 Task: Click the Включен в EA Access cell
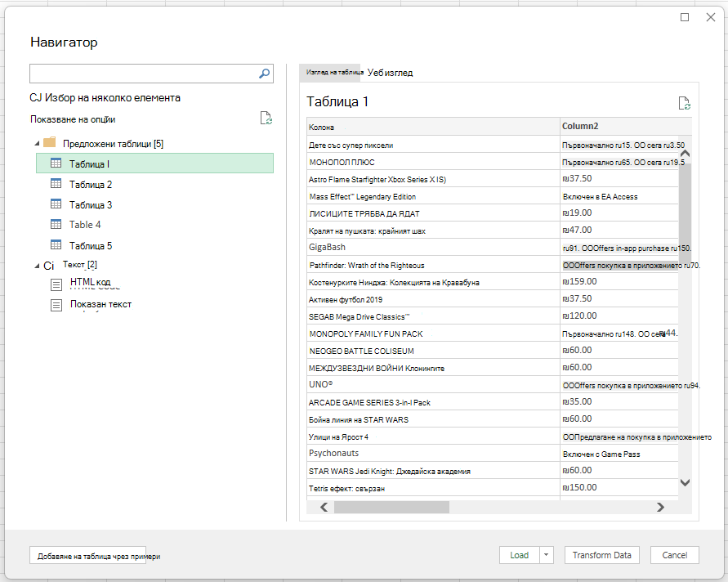(x=619, y=196)
